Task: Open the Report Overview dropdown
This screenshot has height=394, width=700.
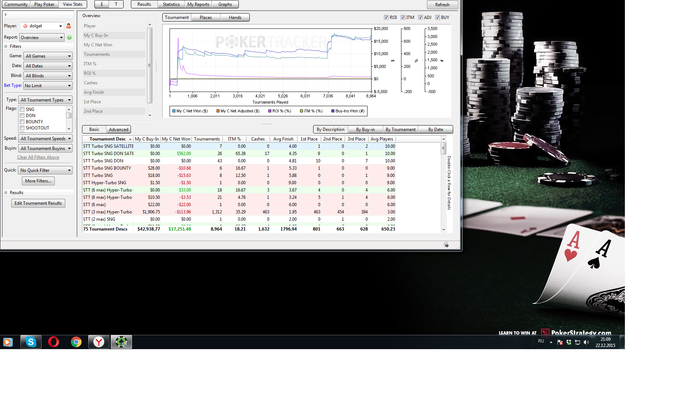Action: [x=42, y=37]
